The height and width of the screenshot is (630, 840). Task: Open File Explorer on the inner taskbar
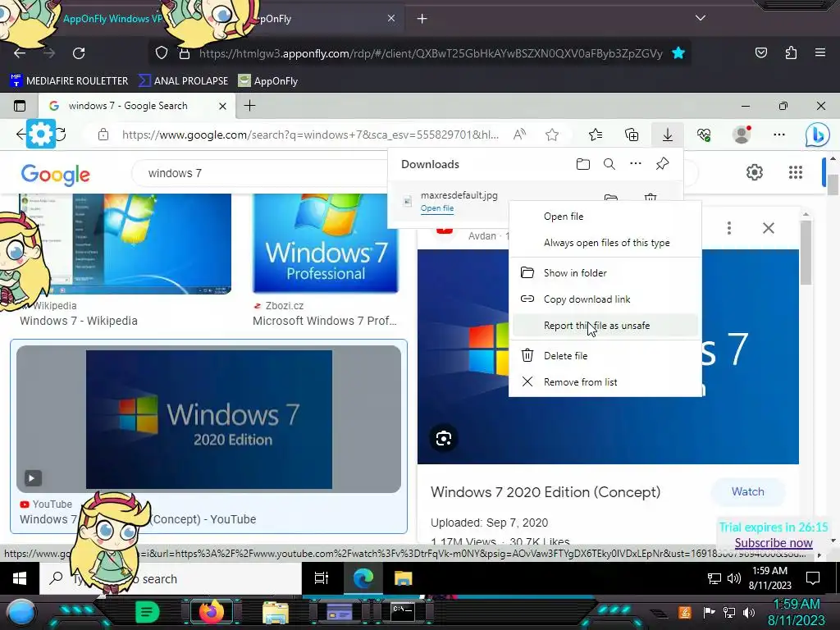(x=403, y=578)
